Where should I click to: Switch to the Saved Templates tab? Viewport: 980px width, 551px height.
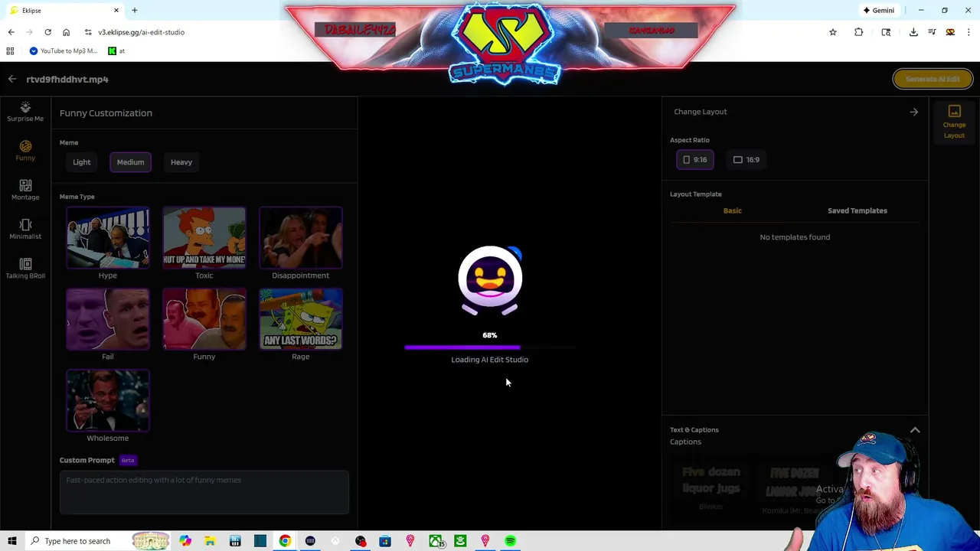tap(857, 210)
